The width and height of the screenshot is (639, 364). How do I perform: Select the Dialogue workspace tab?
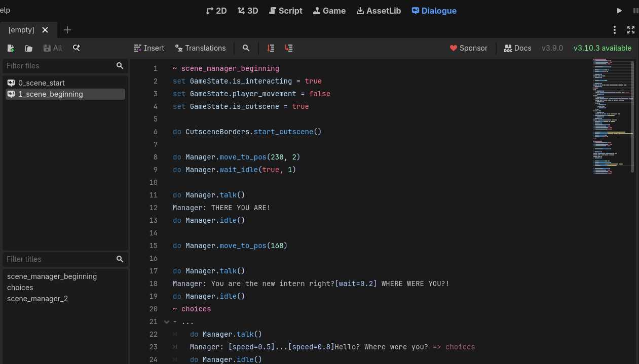[x=434, y=10]
